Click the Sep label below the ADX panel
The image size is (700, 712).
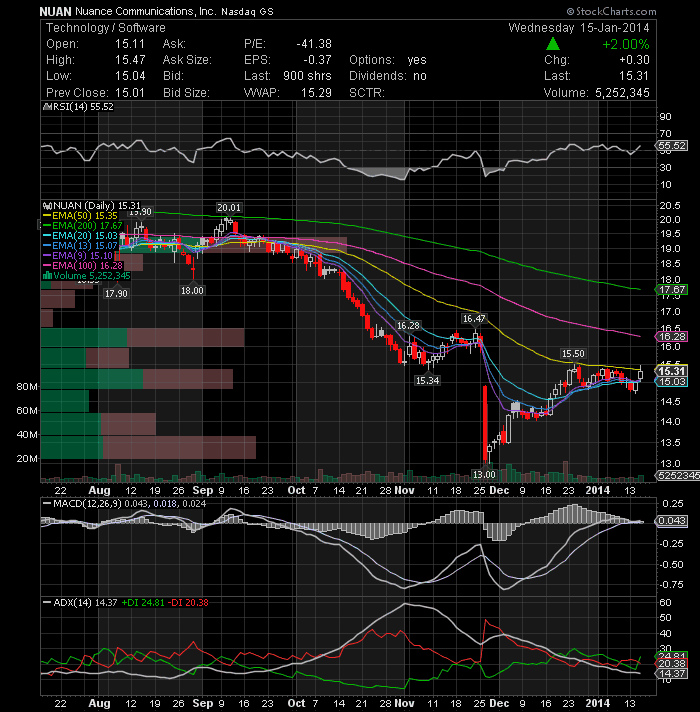202,703
